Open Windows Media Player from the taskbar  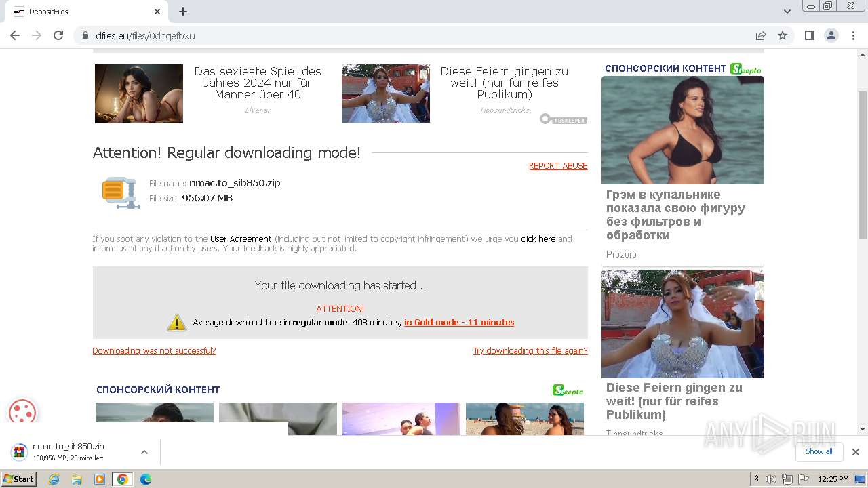100,479
